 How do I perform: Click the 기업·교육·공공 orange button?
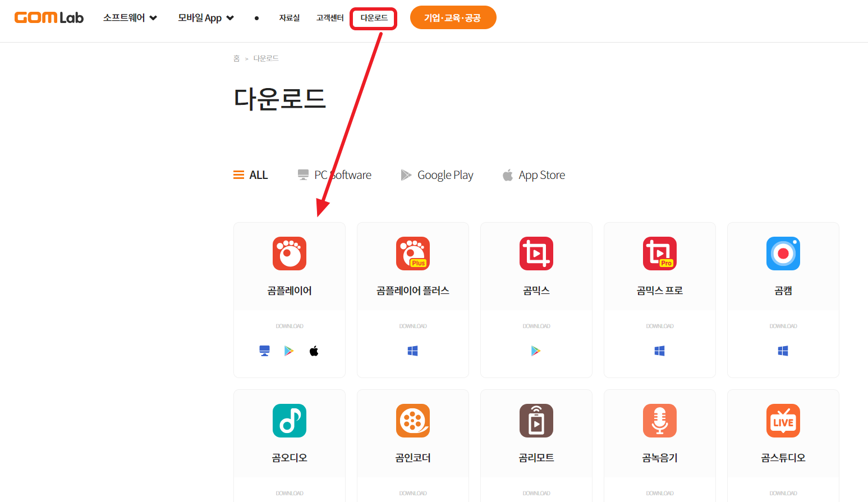pos(453,17)
